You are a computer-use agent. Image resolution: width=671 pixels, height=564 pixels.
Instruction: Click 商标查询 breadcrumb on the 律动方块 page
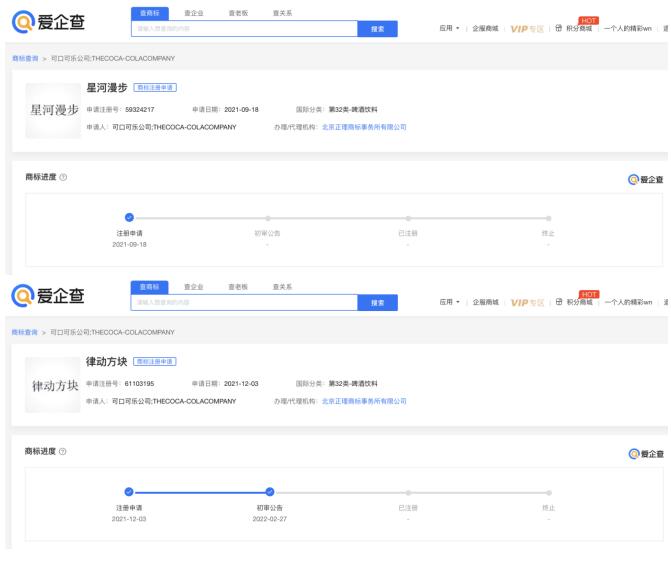(x=25, y=332)
